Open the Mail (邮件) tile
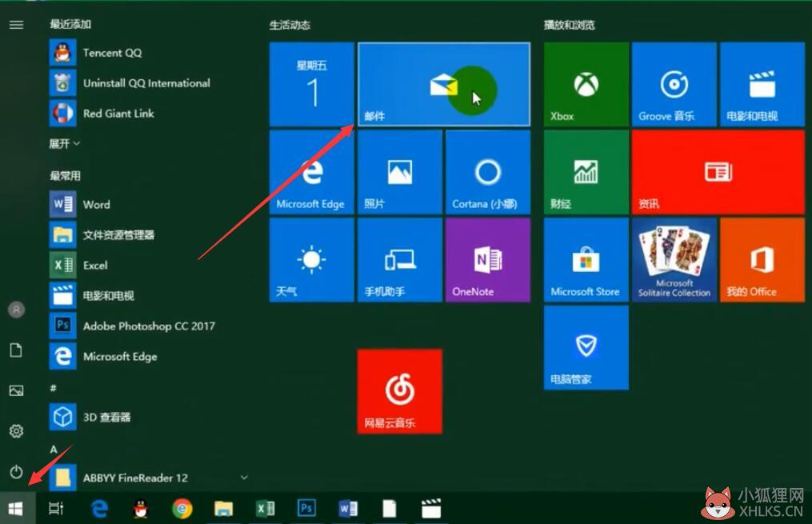This screenshot has width=812, height=524. click(x=444, y=84)
